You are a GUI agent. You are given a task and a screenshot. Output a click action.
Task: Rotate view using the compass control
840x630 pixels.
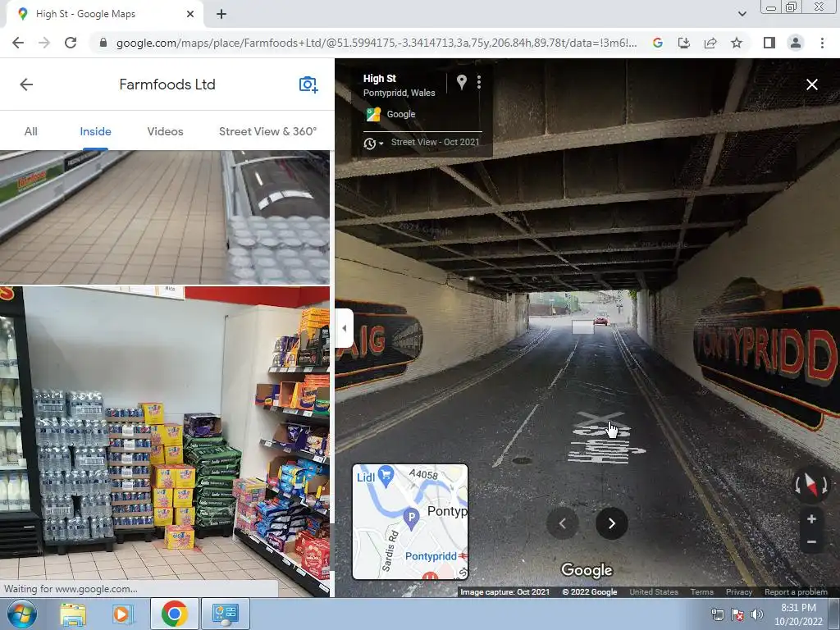pyautogui.click(x=811, y=485)
